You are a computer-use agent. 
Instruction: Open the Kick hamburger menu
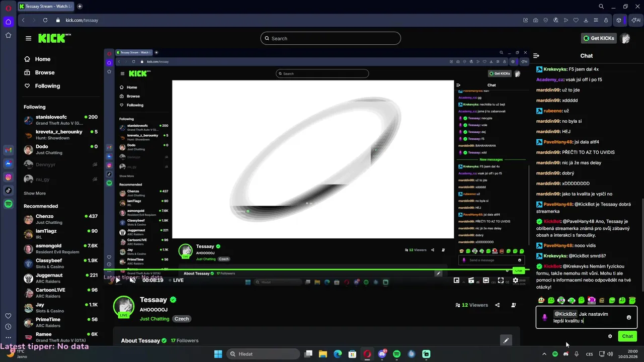click(x=28, y=38)
